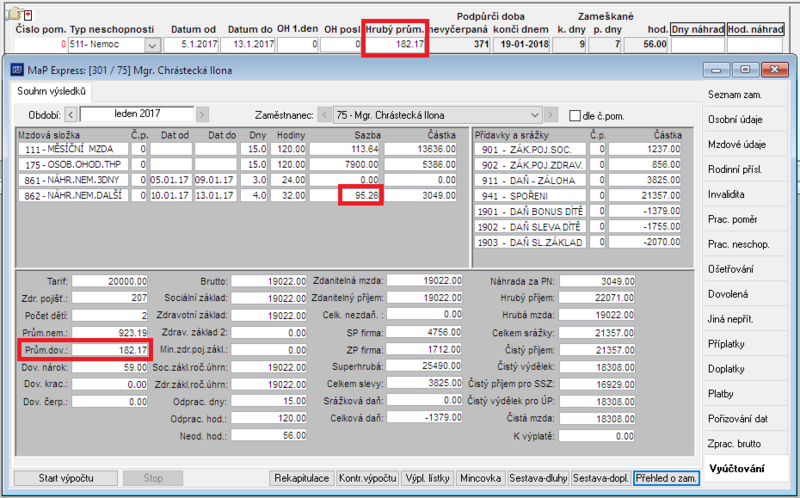Select the 1903 - DAŇ SL.ZÁKLAD row
Screen dimensions: 800x498
click(x=578, y=242)
